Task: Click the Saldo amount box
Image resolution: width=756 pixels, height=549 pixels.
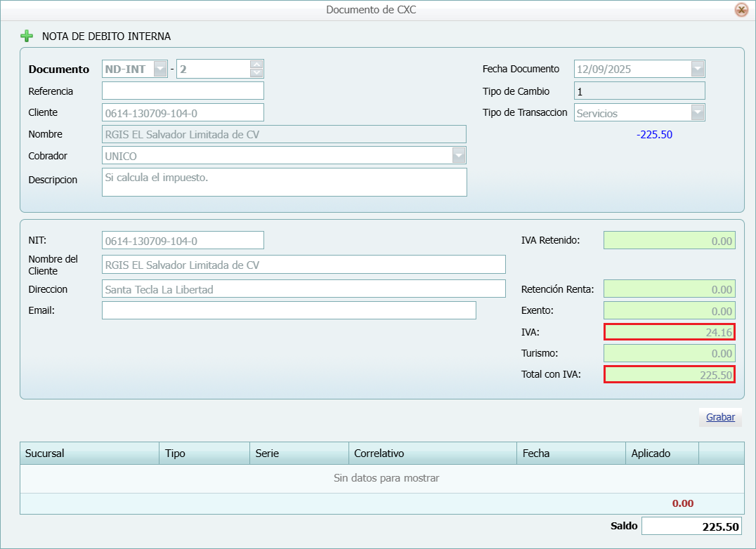Action: [x=691, y=527]
